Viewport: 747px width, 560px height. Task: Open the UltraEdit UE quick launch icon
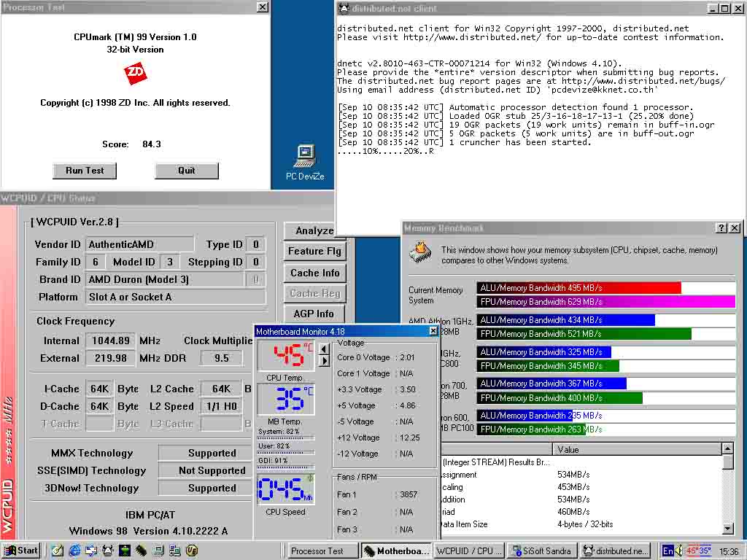[192, 551]
